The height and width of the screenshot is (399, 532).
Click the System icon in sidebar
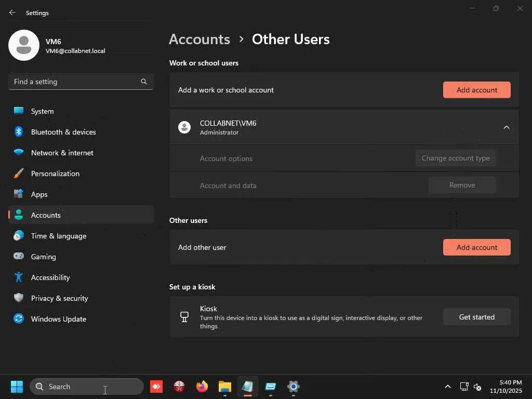[19, 111]
